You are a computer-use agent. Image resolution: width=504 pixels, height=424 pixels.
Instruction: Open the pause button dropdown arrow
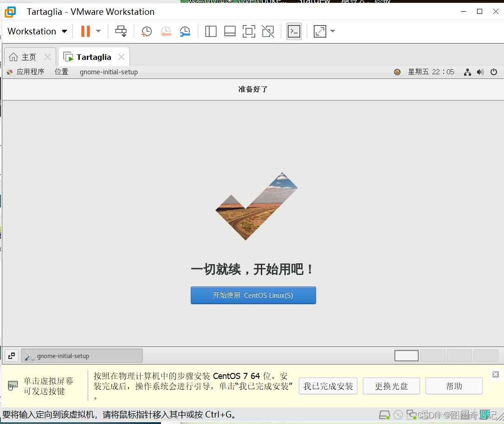click(98, 31)
